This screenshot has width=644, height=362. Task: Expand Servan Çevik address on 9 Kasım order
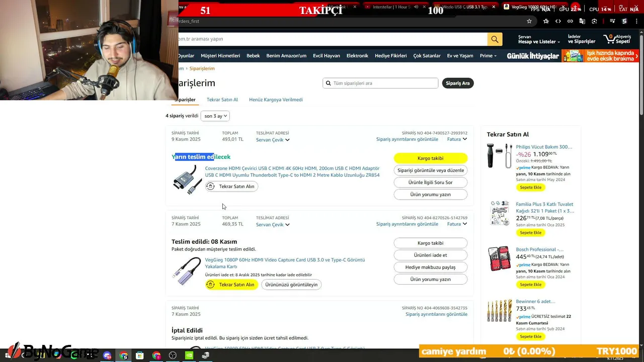tap(273, 140)
